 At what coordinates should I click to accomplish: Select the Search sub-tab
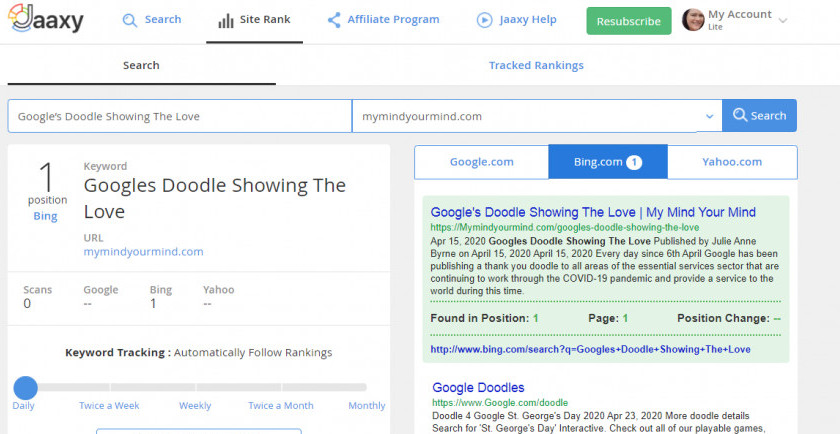[x=141, y=65]
